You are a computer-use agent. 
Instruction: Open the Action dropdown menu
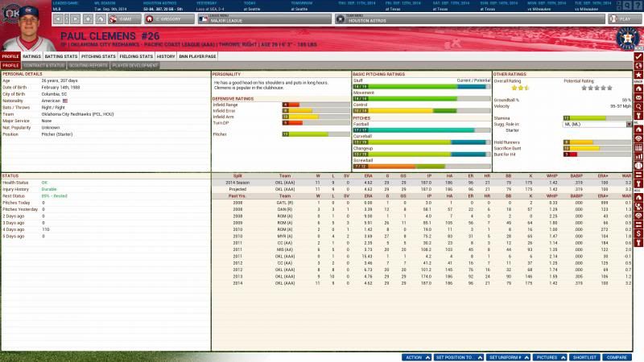[x=416, y=357]
